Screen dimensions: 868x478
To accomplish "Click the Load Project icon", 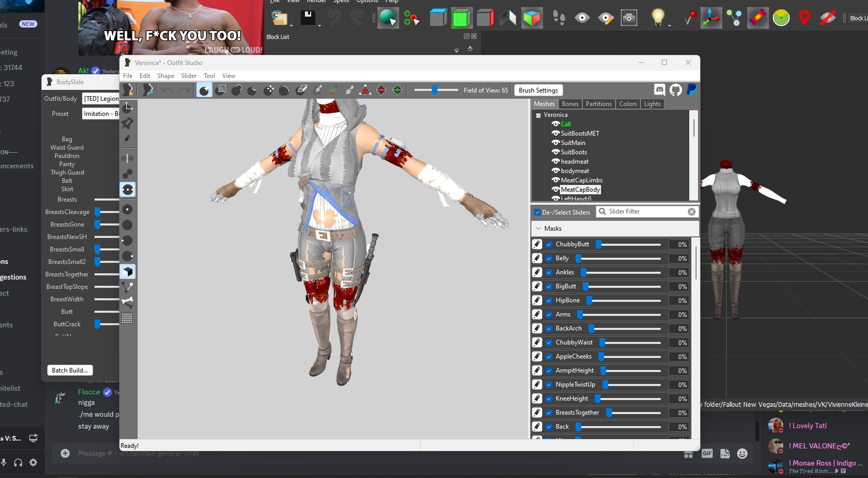I will click(148, 90).
